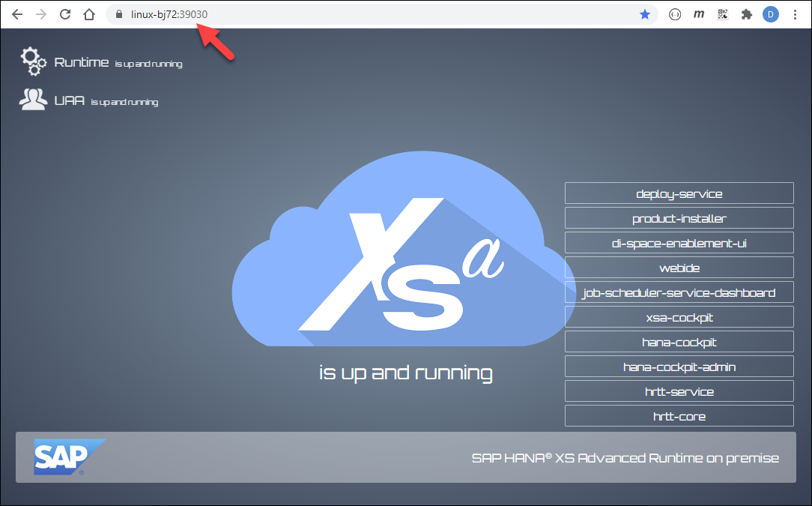The height and width of the screenshot is (506, 812).
Task: Open the browser home page icon
Action: coord(89,14)
